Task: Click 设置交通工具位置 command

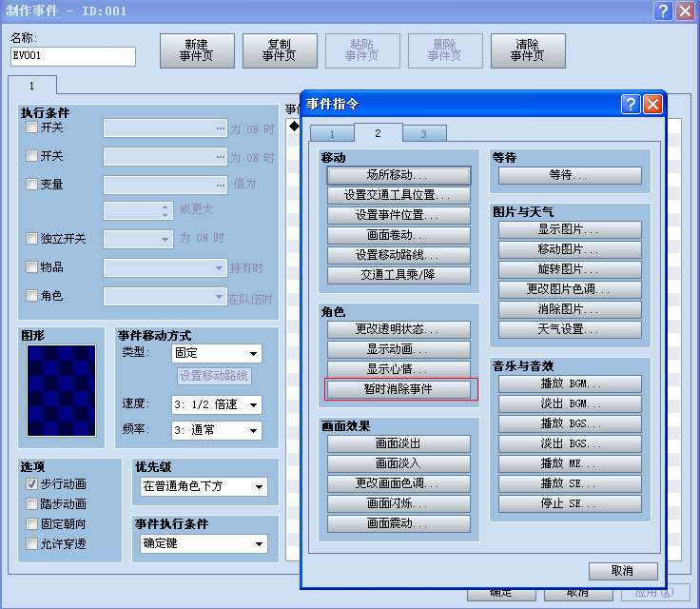Action: click(x=399, y=195)
